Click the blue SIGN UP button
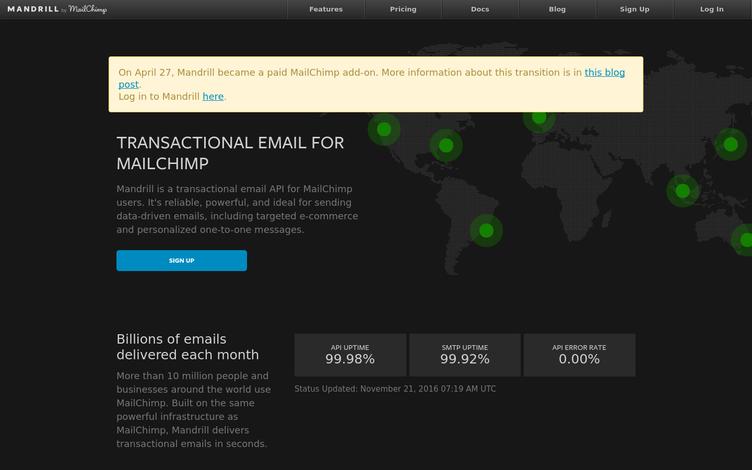 pyautogui.click(x=182, y=260)
